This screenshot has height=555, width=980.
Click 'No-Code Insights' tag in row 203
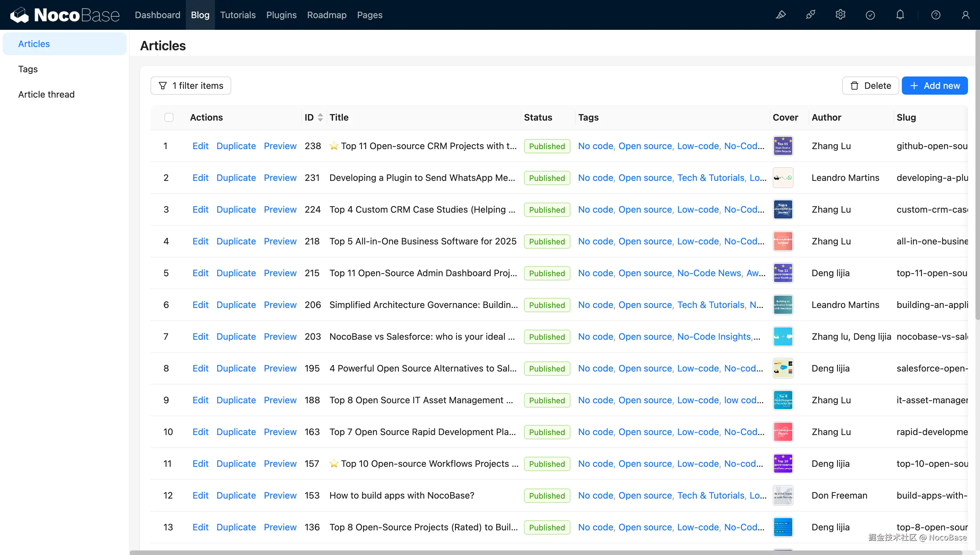(714, 337)
